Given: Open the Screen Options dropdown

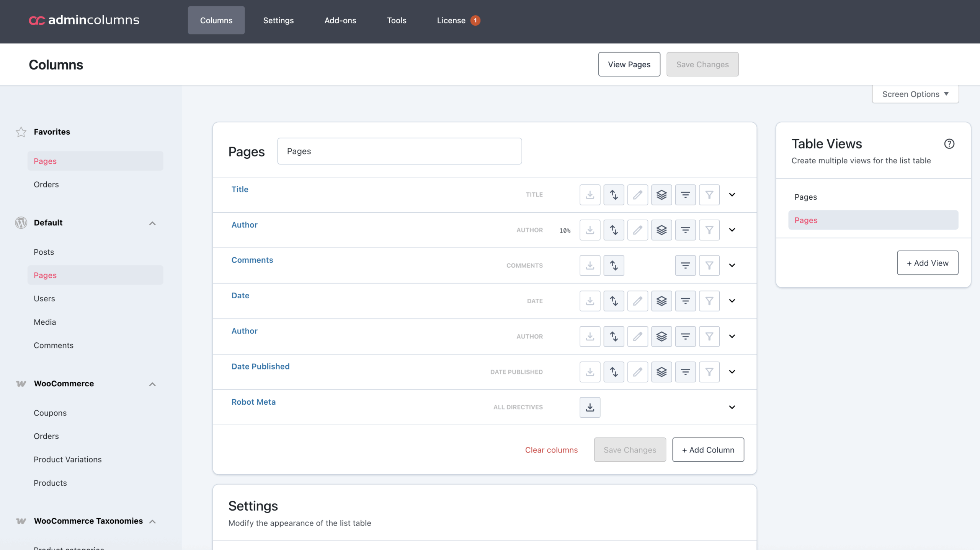Looking at the screenshot, I should (x=915, y=94).
